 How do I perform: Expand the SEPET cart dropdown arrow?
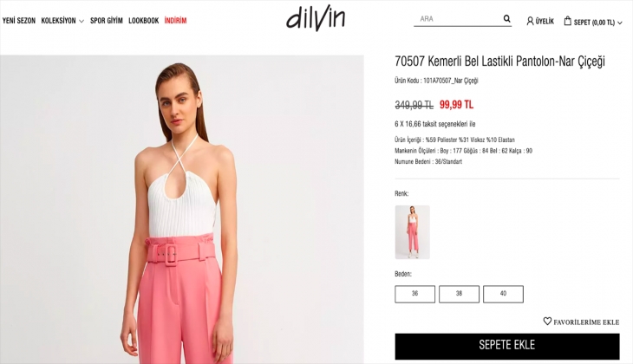tap(620, 23)
